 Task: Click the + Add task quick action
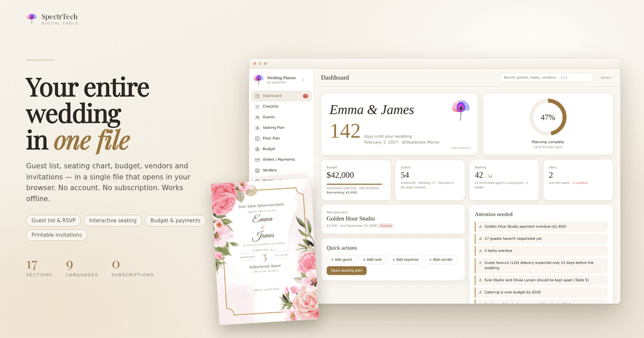[372, 260]
